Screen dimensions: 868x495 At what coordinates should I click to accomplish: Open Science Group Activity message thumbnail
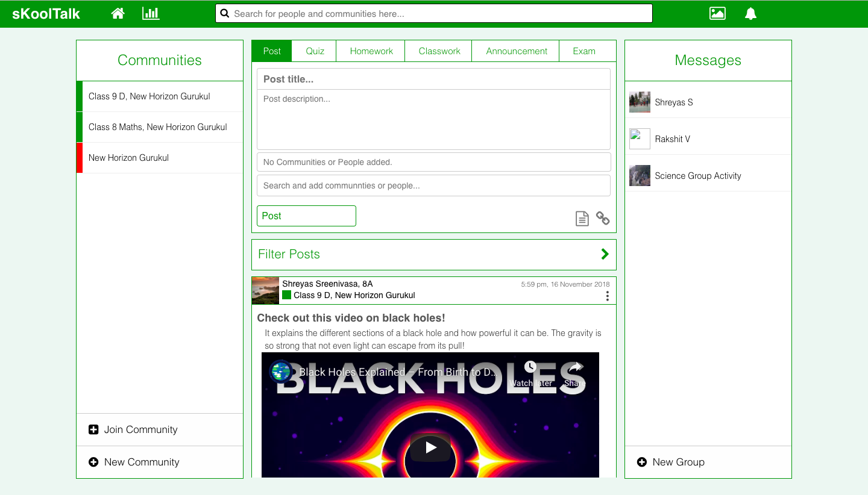640,176
